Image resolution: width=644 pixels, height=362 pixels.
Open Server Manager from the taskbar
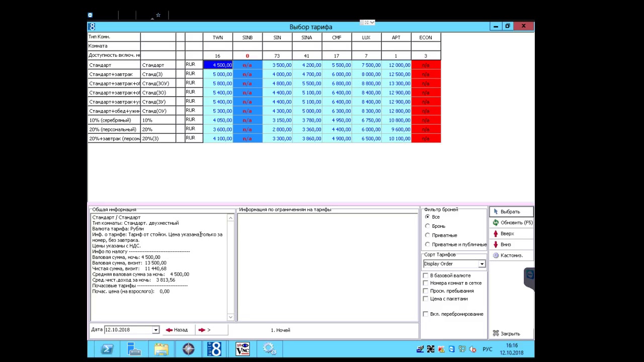point(134,348)
